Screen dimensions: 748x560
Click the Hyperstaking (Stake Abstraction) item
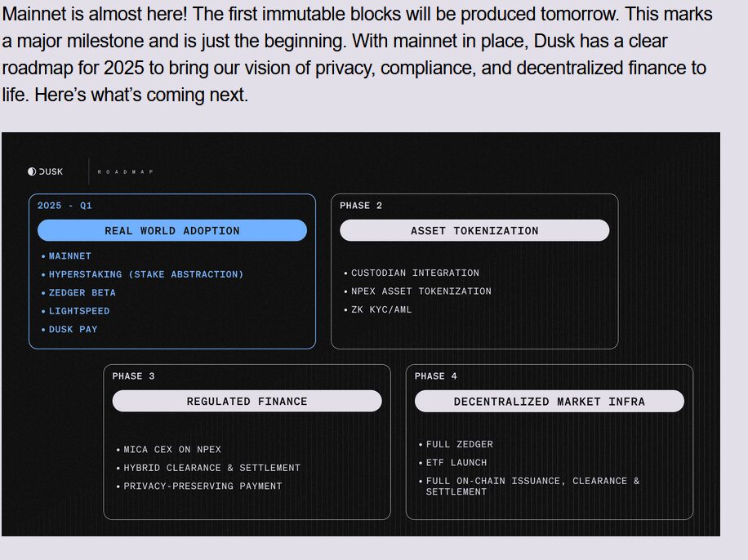point(146,275)
